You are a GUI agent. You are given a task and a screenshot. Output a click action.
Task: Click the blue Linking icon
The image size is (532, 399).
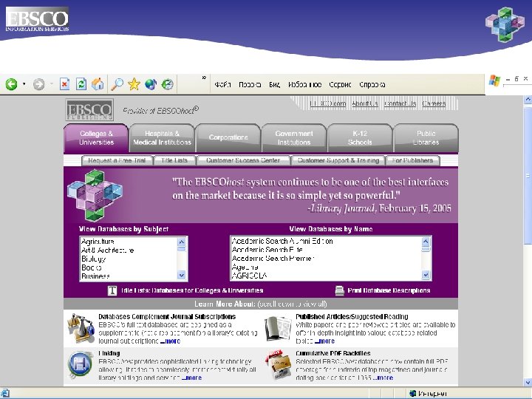[81, 365]
